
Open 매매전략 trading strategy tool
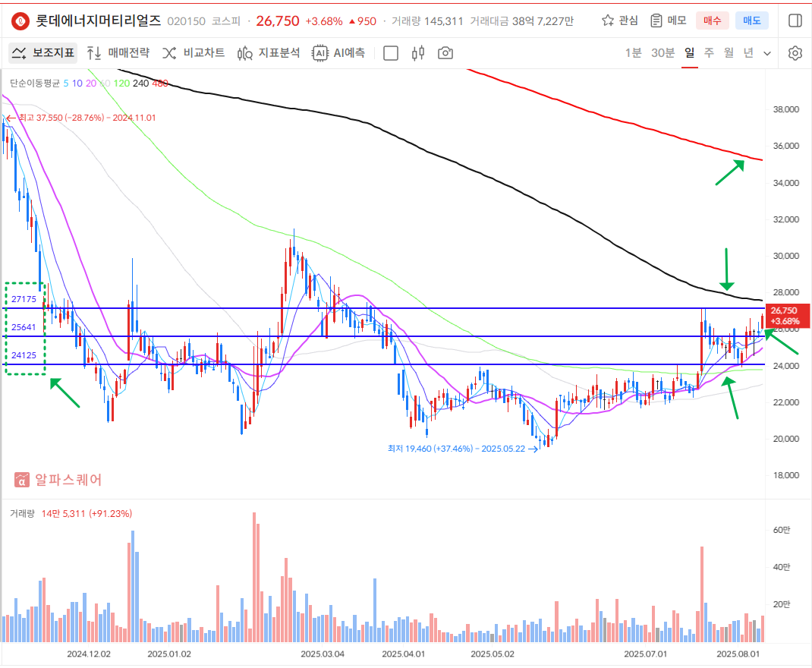(x=118, y=53)
